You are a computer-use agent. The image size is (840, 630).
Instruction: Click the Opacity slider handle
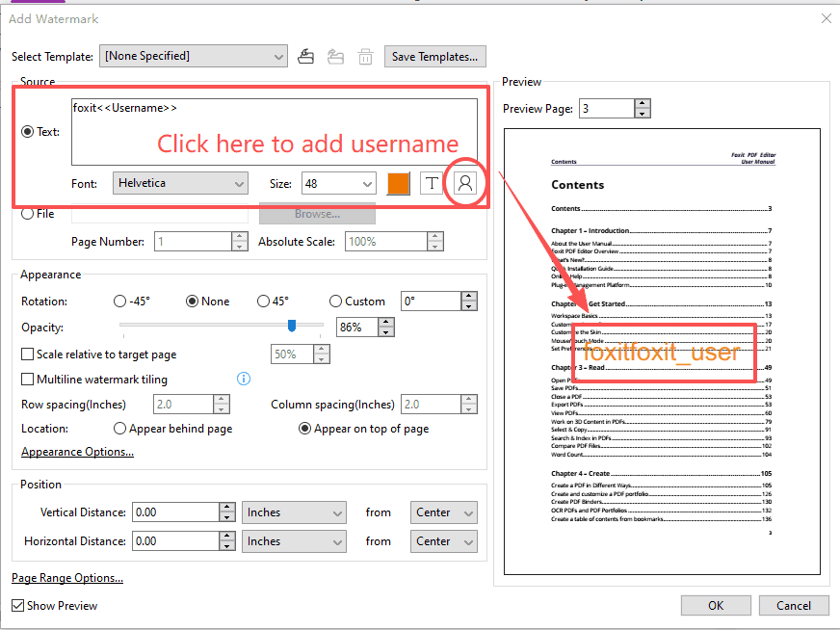(292, 326)
